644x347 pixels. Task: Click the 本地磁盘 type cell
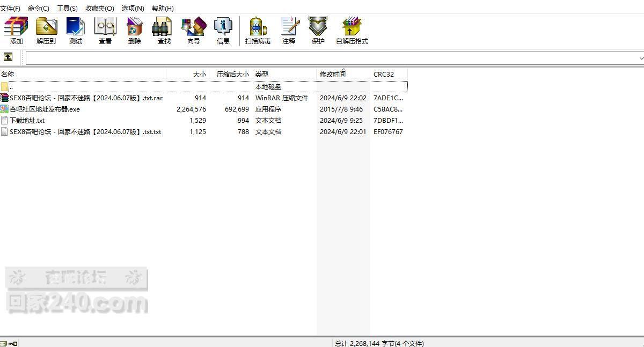[268, 86]
